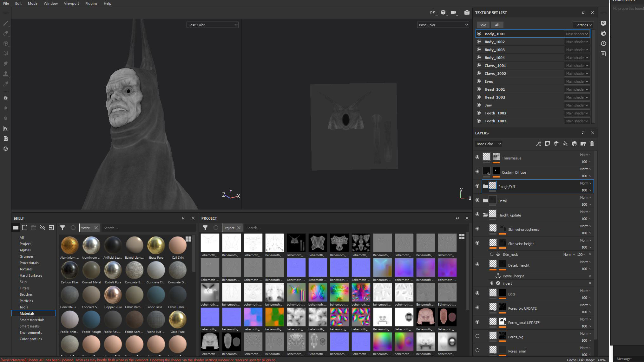This screenshot has height=362, width=644.
Task: Open the Plugins menu
Action: tap(91, 3)
